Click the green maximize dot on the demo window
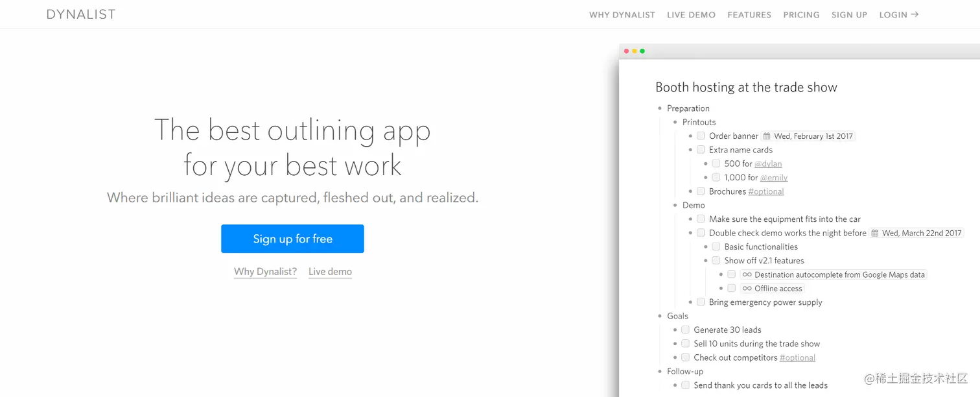 pyautogui.click(x=642, y=51)
